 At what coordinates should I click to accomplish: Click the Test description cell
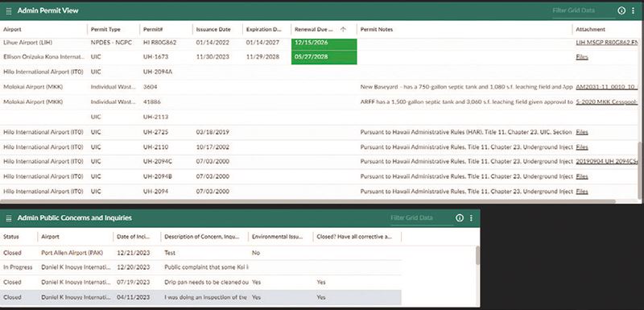[170, 253]
